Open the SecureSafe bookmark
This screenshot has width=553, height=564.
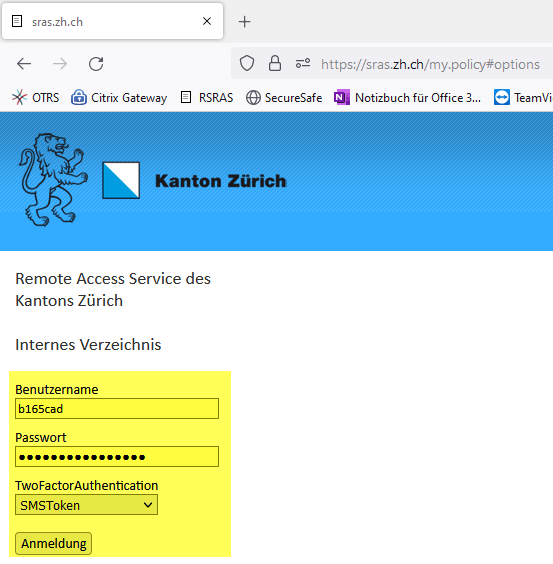(284, 97)
